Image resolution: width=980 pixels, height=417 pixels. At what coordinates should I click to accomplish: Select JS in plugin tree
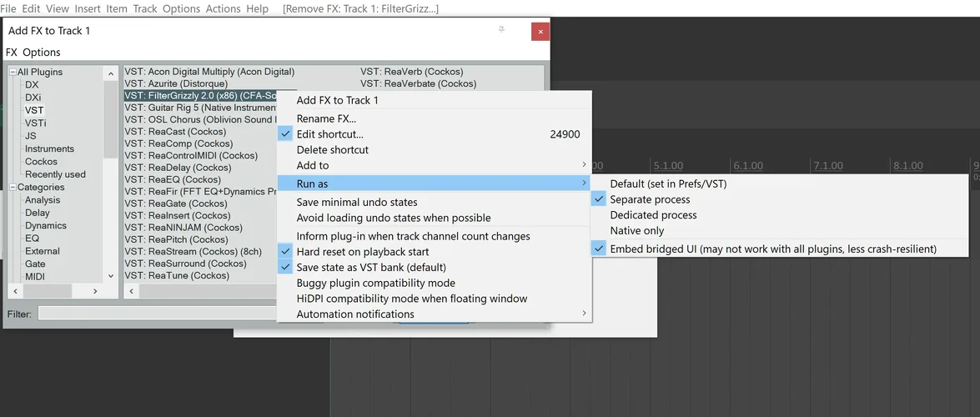31,136
